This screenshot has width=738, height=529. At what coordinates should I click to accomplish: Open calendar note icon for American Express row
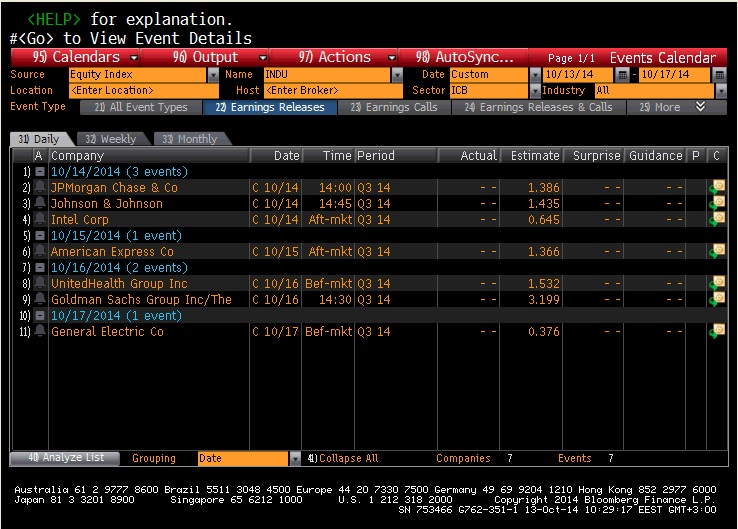point(717,251)
